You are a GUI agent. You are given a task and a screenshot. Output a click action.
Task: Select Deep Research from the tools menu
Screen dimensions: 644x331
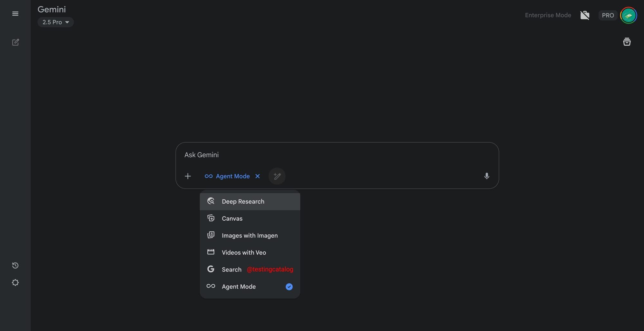250,201
